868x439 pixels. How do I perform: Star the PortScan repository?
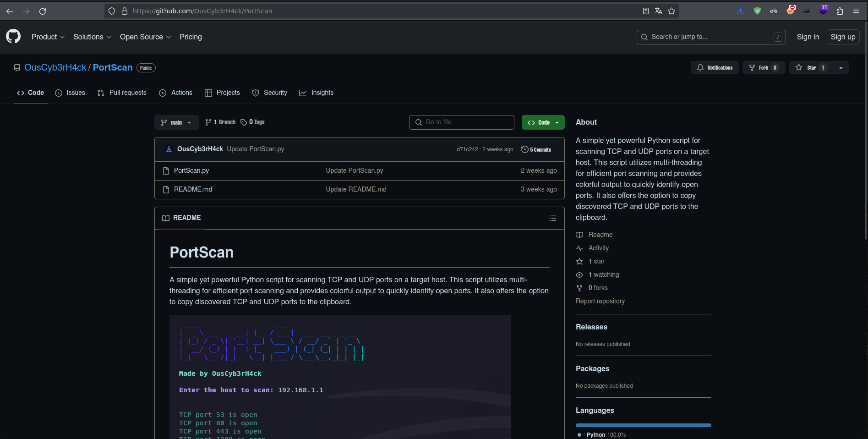pyautogui.click(x=811, y=67)
